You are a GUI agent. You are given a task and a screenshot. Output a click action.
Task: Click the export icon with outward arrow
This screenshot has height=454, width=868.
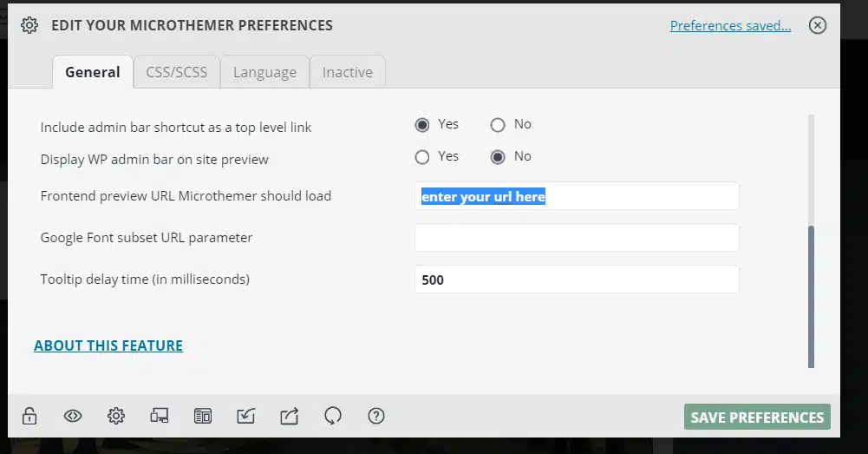pyautogui.click(x=290, y=417)
